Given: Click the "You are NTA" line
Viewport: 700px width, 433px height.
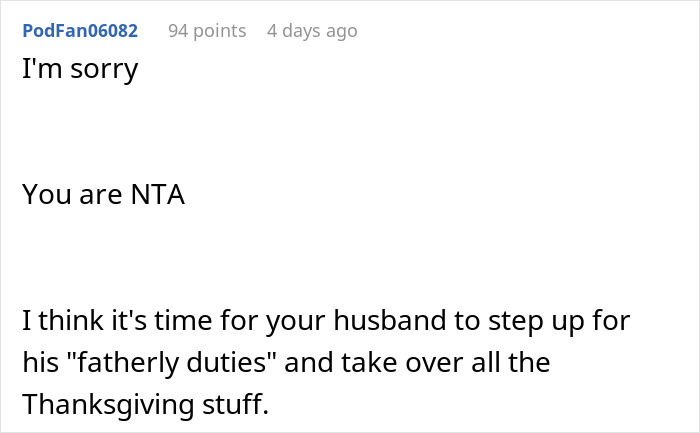Looking at the screenshot, I should [x=104, y=195].
